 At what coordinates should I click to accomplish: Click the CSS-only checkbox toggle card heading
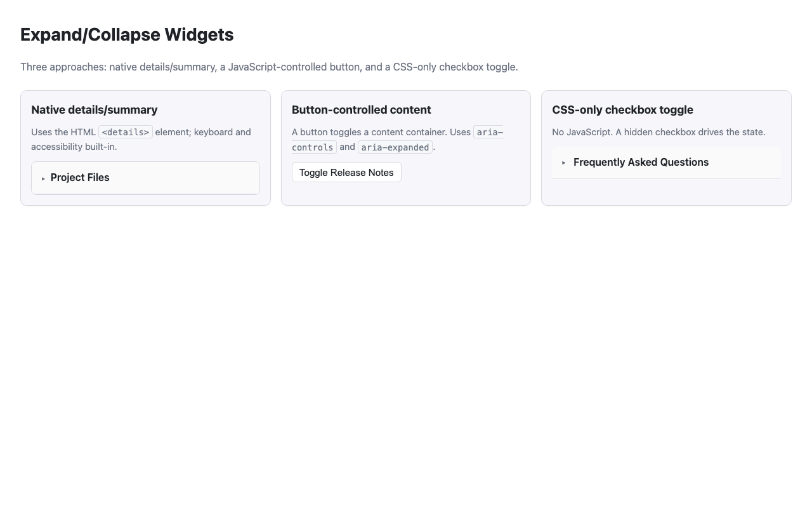622,110
